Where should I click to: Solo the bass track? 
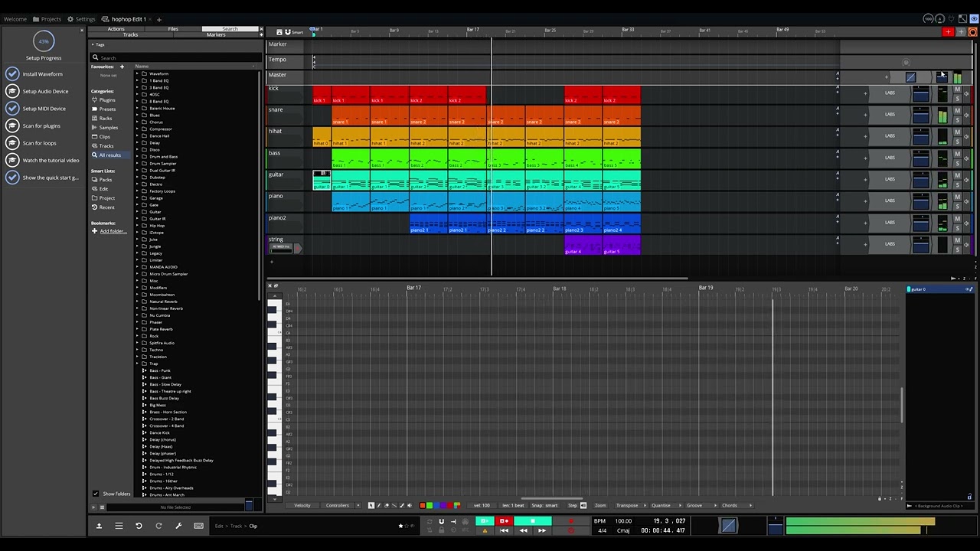coord(957,161)
